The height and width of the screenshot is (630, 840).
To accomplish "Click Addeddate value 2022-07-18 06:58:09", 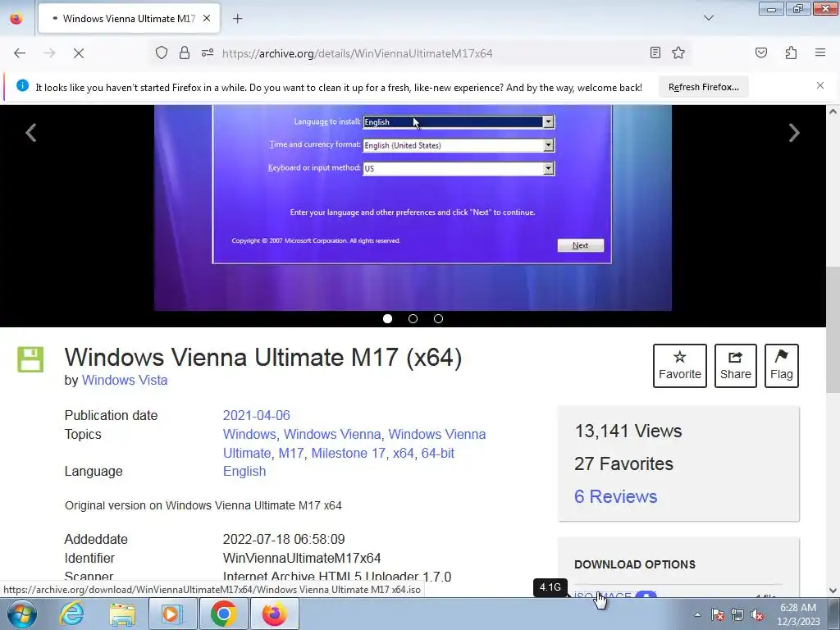I will [x=284, y=540].
